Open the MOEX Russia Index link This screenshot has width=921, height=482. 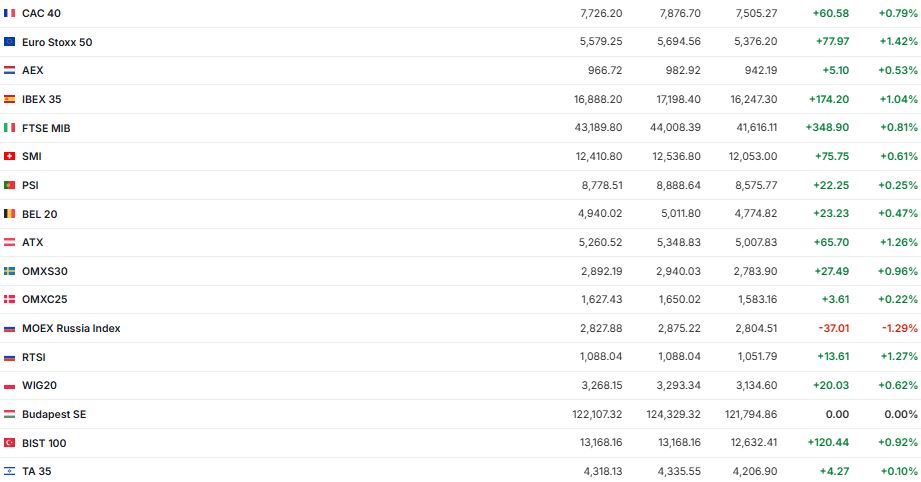pyautogui.click(x=71, y=328)
